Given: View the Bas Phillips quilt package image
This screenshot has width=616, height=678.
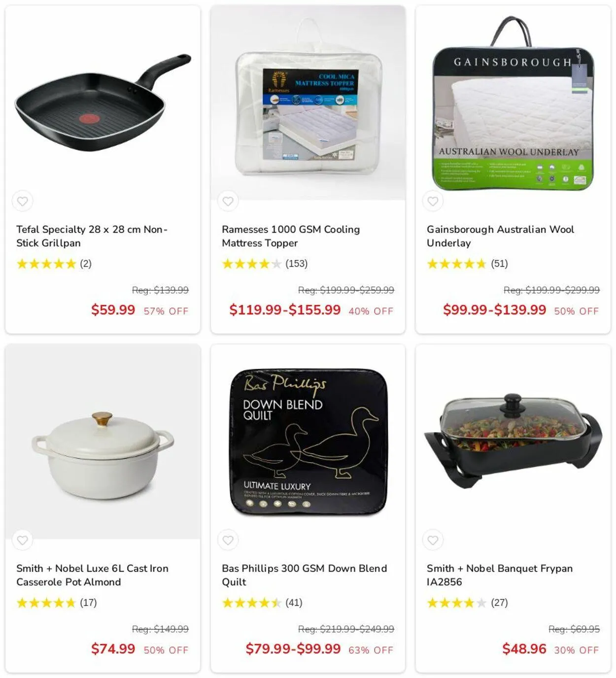Looking at the screenshot, I should pyautogui.click(x=308, y=441).
